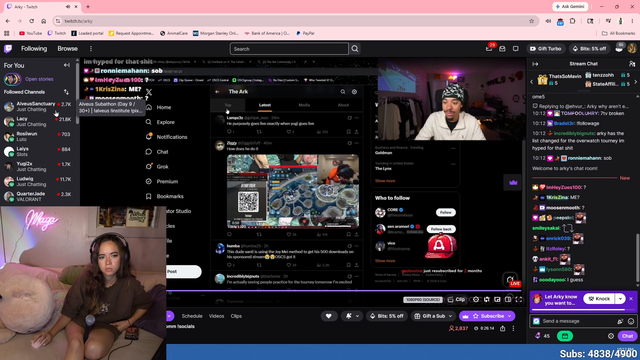Switch the player to fullscreen
640x360 pixels.
point(518,300)
